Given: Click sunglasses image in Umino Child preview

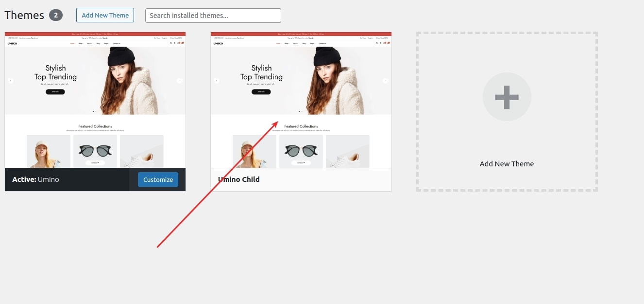Looking at the screenshot, I should tap(301, 150).
